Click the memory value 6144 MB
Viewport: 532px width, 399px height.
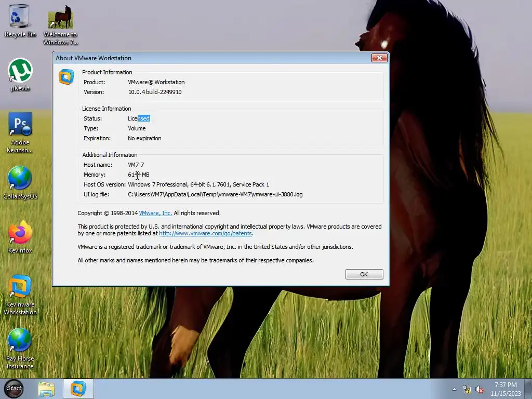(x=138, y=175)
